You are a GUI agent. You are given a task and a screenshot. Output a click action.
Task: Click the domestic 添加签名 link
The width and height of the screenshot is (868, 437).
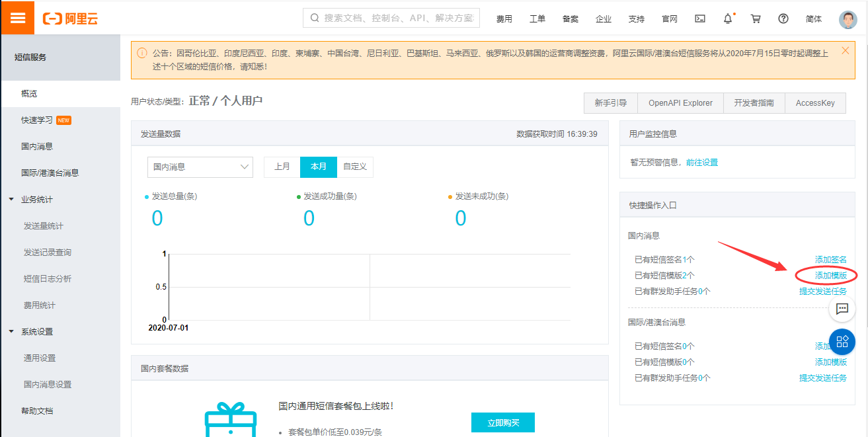click(x=831, y=260)
